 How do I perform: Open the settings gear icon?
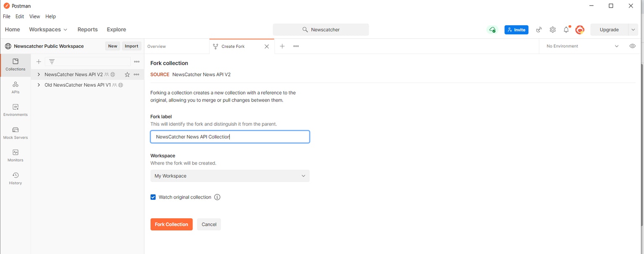coord(553,30)
